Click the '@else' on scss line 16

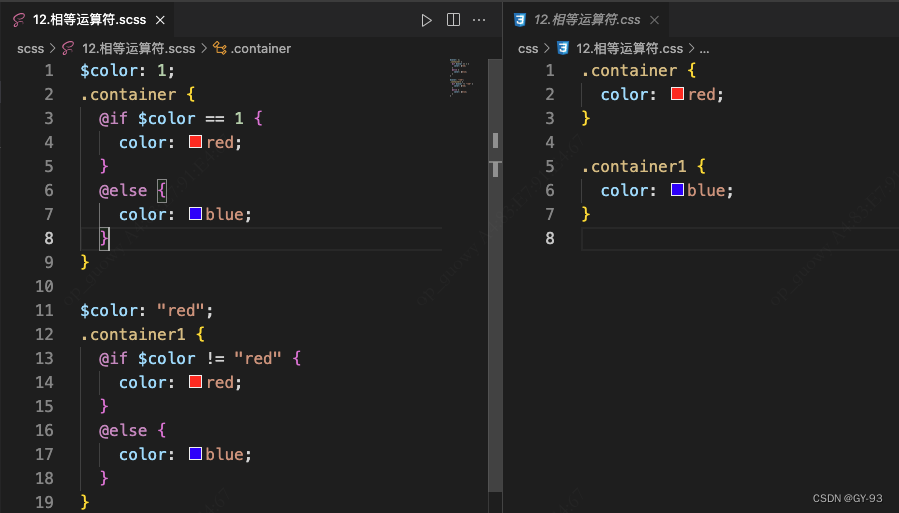point(123,430)
